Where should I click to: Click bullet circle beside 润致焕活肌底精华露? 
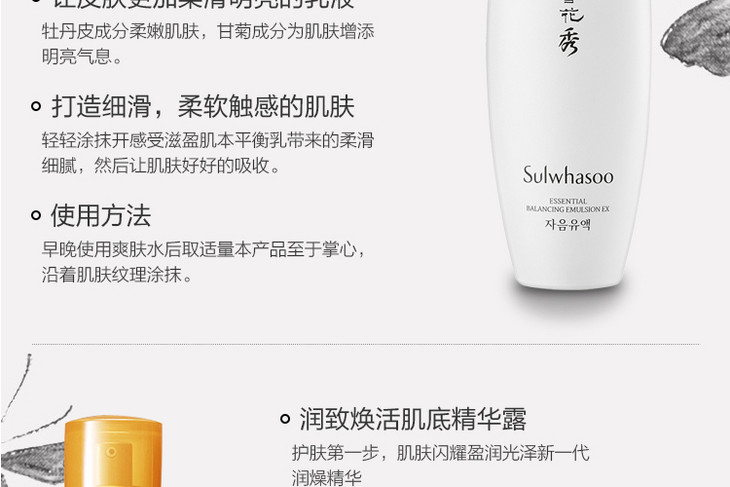pos(285,419)
